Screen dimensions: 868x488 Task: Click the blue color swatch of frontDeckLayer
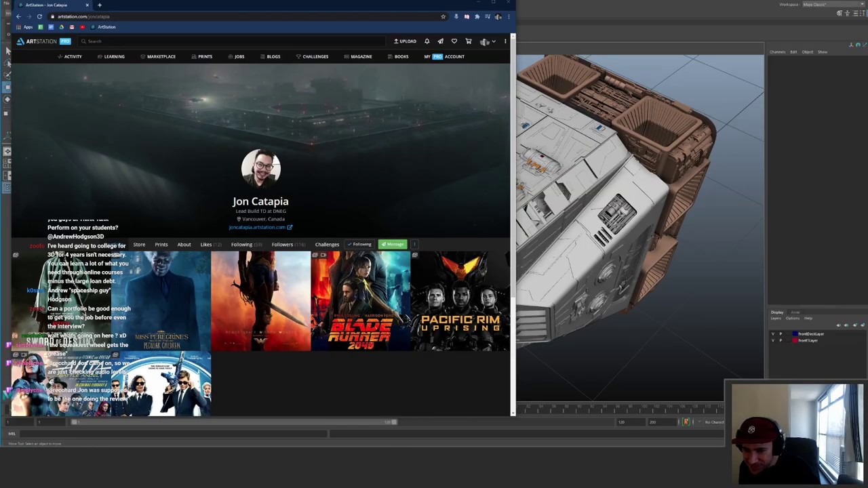[x=795, y=334]
